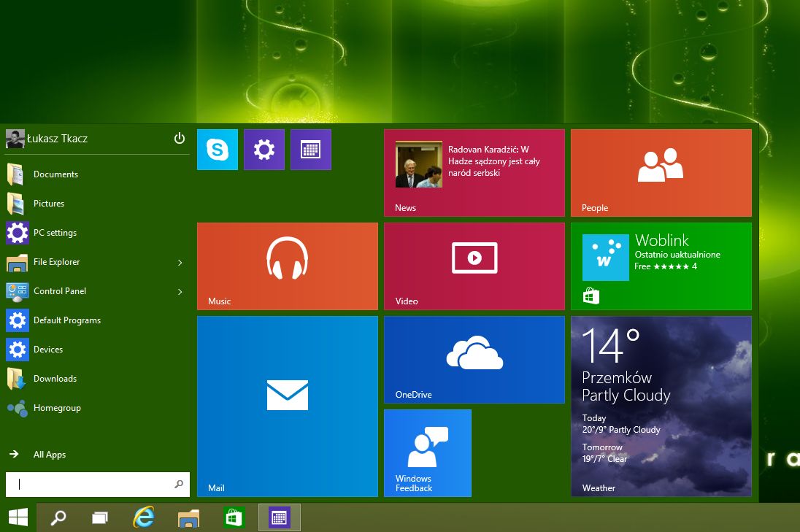Open Downloads folder entry
800x532 pixels.
(97, 379)
